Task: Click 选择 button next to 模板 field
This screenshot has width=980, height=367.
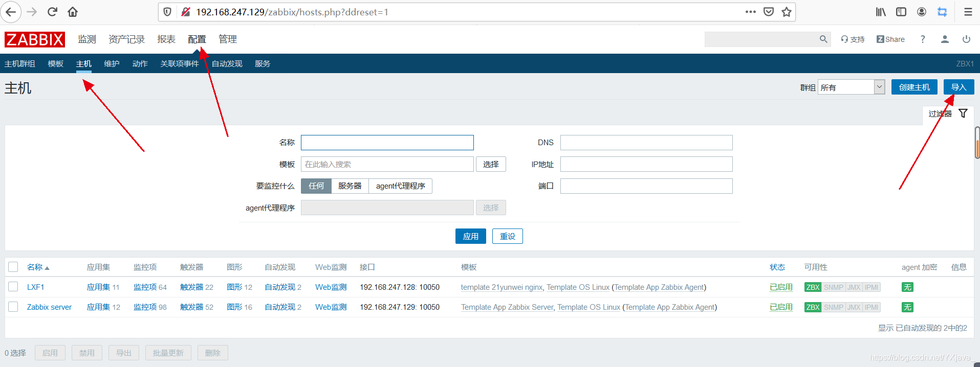Action: (491, 164)
